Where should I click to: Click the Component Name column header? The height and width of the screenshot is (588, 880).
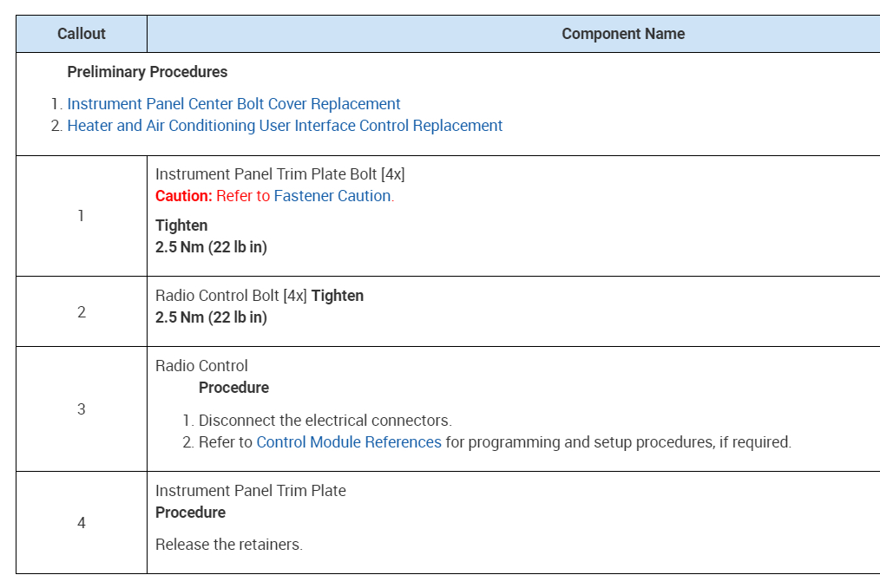622,34
